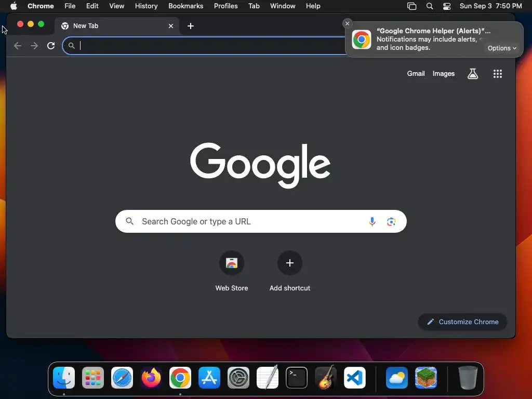Open the Bookmarks menu

(x=185, y=6)
